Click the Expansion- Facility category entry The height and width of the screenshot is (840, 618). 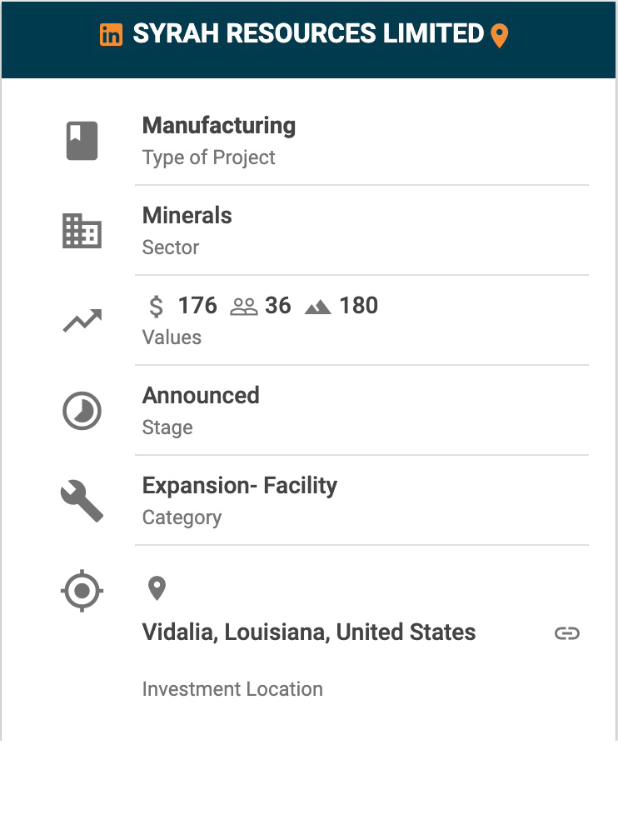coord(240,486)
